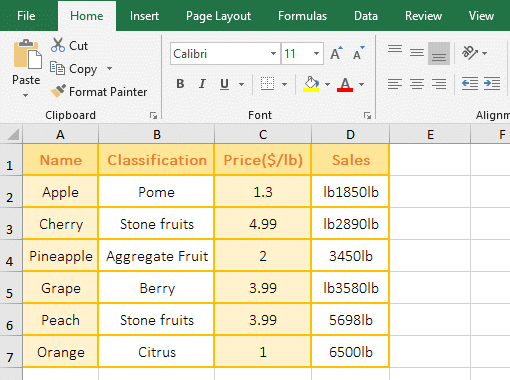Select the cell with 6500lb
The width and height of the screenshot is (510, 380).
pos(350,352)
